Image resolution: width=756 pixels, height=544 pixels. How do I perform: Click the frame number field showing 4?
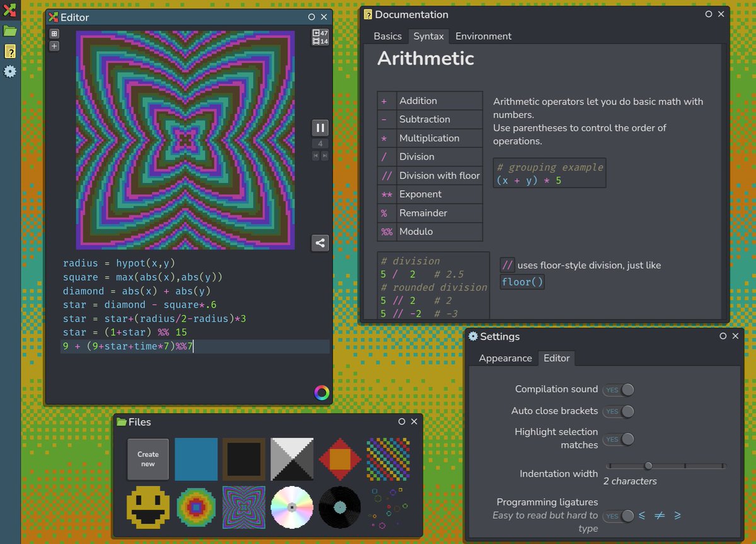click(x=320, y=144)
